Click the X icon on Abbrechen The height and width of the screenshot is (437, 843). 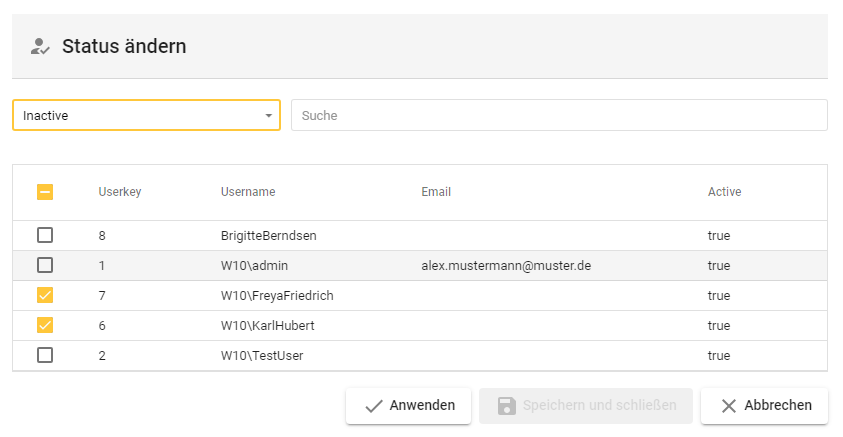click(729, 406)
